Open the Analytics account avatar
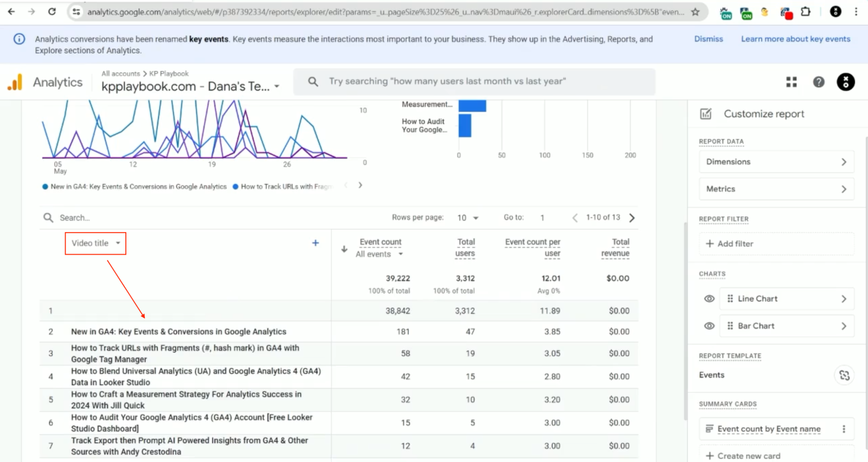This screenshot has height=462, width=868. pos(845,82)
